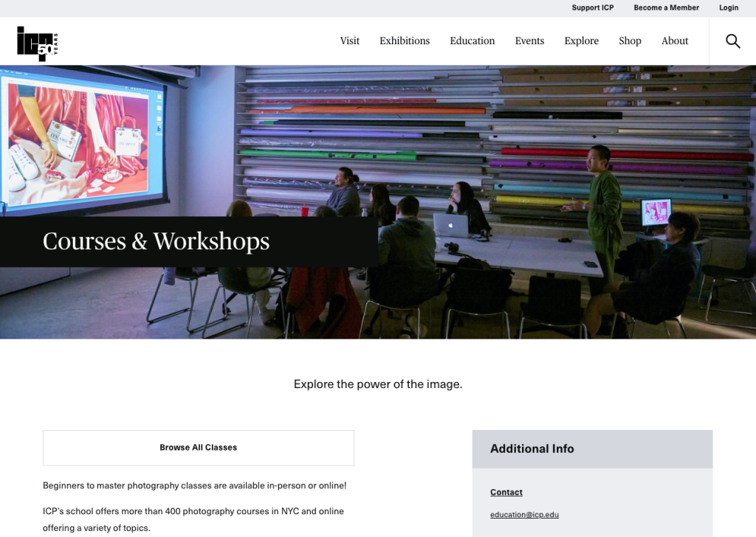Open search with the magnifying glass icon
This screenshot has width=756, height=537.
[732, 41]
